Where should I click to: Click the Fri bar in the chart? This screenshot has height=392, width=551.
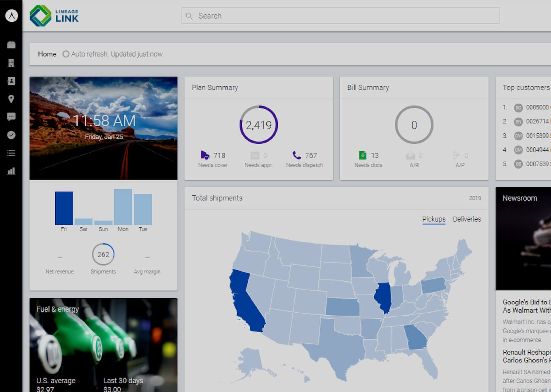[x=64, y=208]
